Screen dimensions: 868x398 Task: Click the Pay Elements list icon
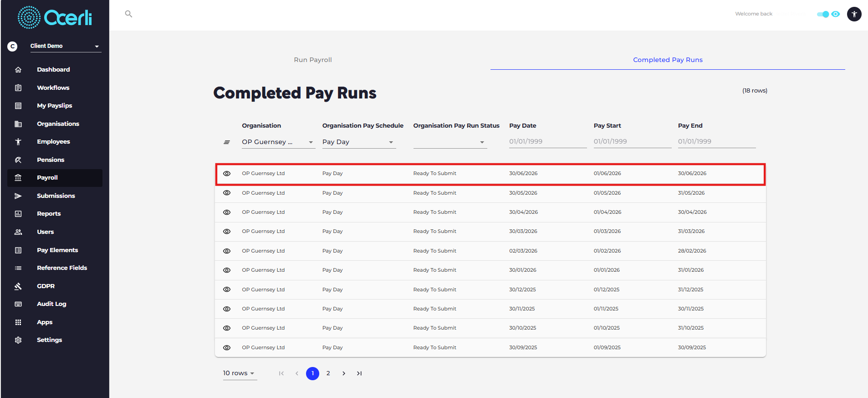(18, 250)
